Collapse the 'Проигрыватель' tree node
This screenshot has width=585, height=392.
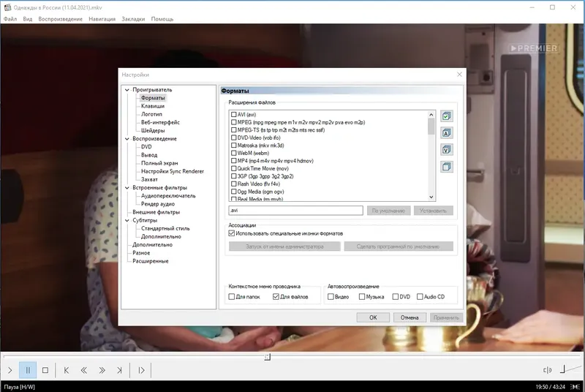(x=127, y=90)
